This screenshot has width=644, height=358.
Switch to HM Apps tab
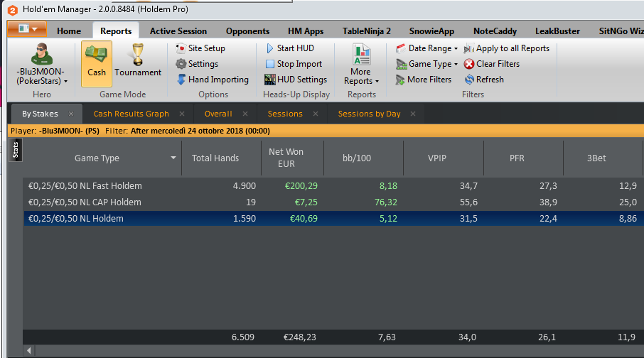(306, 31)
